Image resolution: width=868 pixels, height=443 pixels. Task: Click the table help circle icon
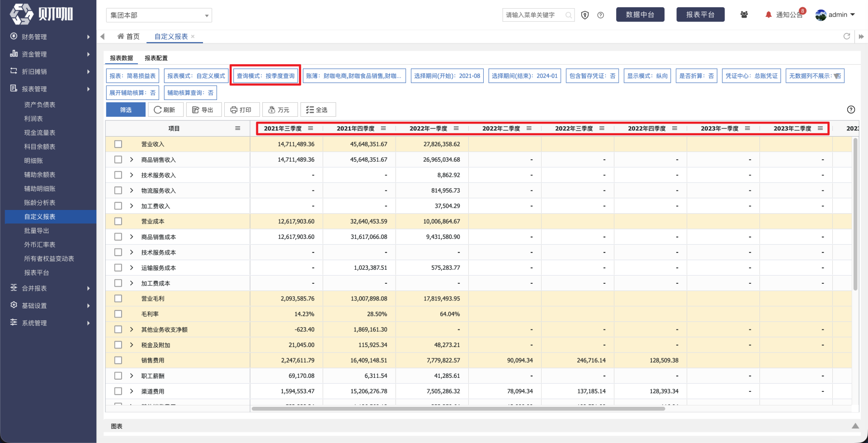click(851, 110)
